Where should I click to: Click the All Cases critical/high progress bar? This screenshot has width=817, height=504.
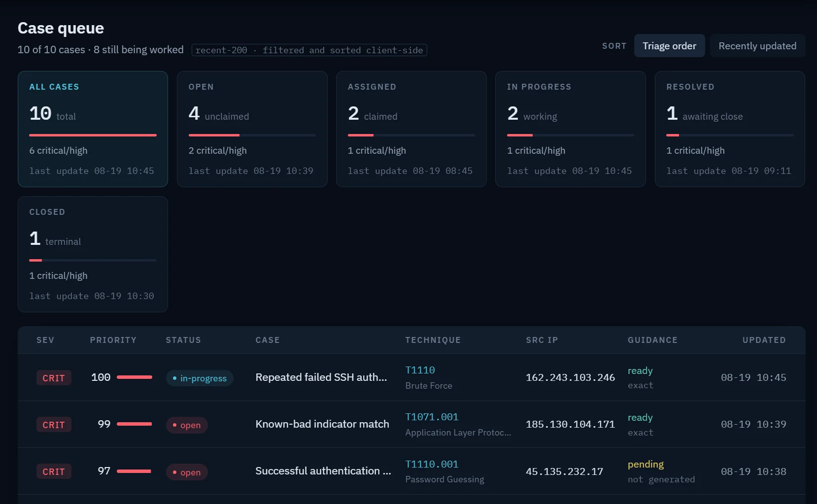click(x=93, y=135)
